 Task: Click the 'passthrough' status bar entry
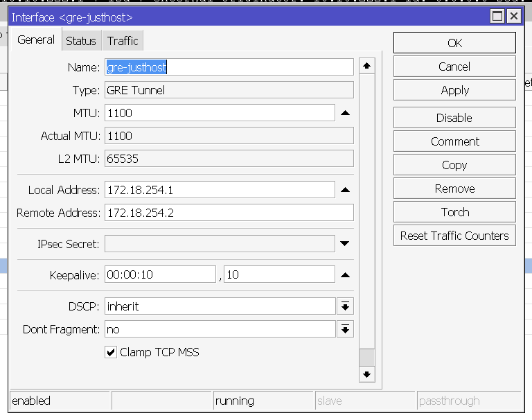tap(469, 401)
